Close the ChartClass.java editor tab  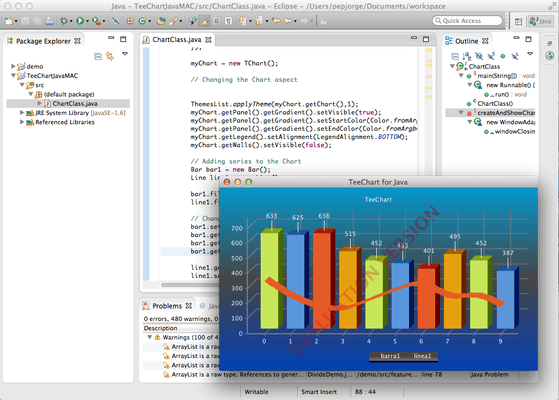click(x=208, y=40)
